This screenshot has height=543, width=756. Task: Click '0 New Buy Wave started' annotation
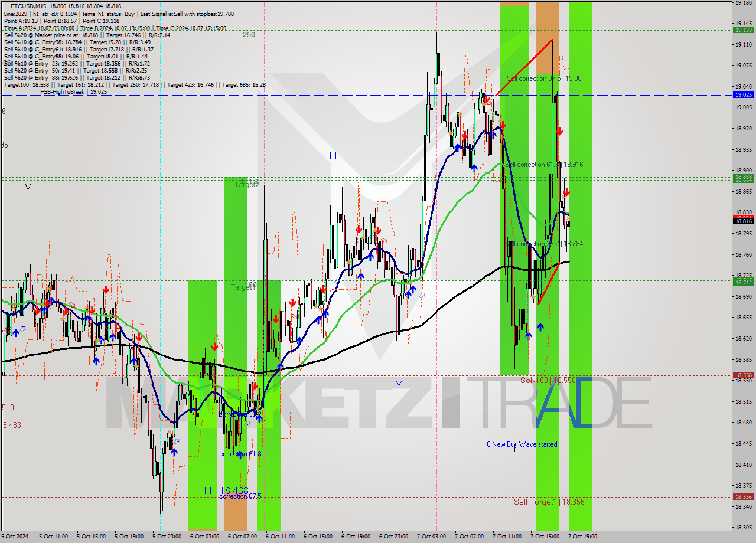522,444
